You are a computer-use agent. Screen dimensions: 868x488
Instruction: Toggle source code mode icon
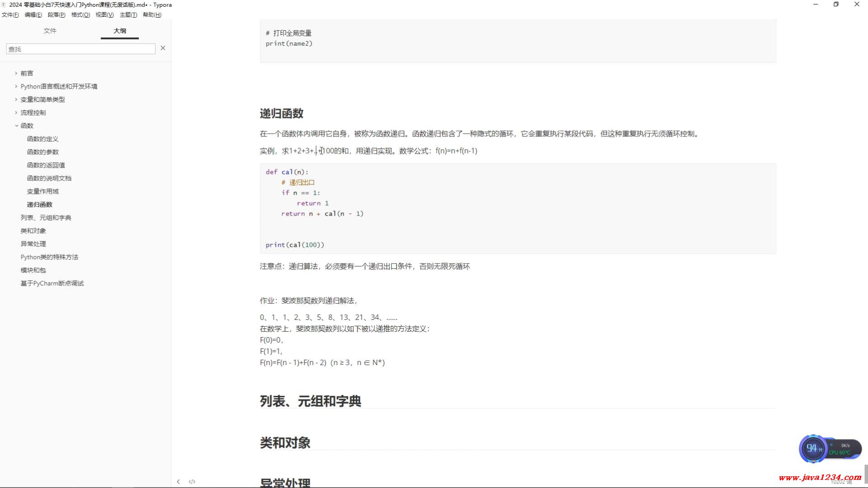point(192,482)
